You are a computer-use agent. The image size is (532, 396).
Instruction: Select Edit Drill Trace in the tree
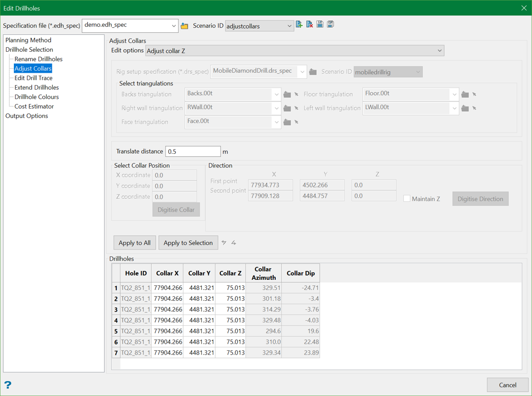tap(33, 78)
